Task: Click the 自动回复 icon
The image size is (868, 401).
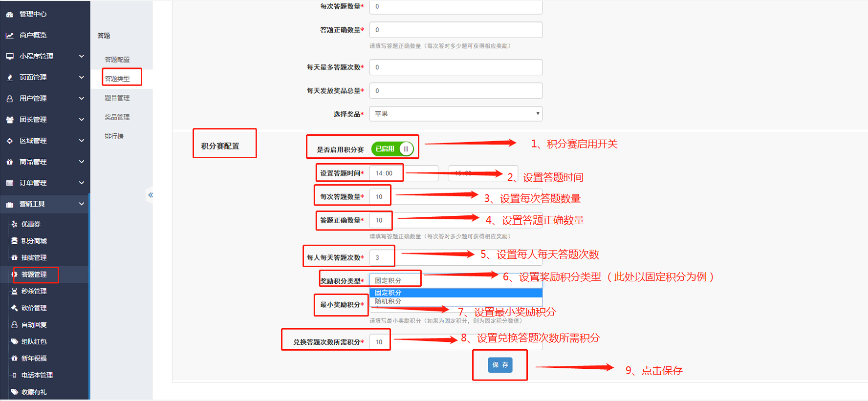Action: [x=15, y=325]
